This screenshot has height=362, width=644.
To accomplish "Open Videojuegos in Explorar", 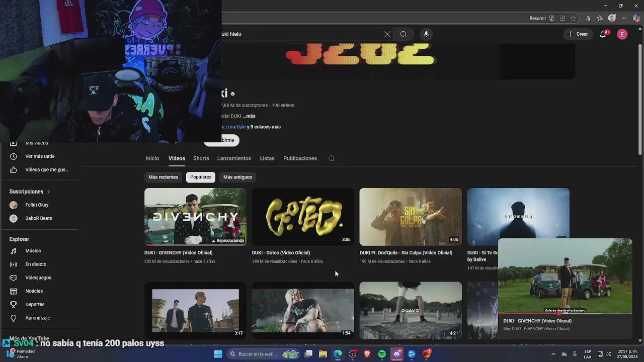I will (39, 278).
